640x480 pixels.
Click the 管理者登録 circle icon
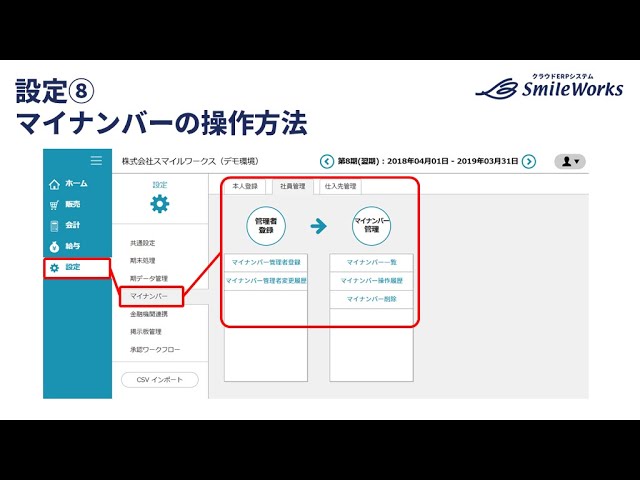point(266,226)
